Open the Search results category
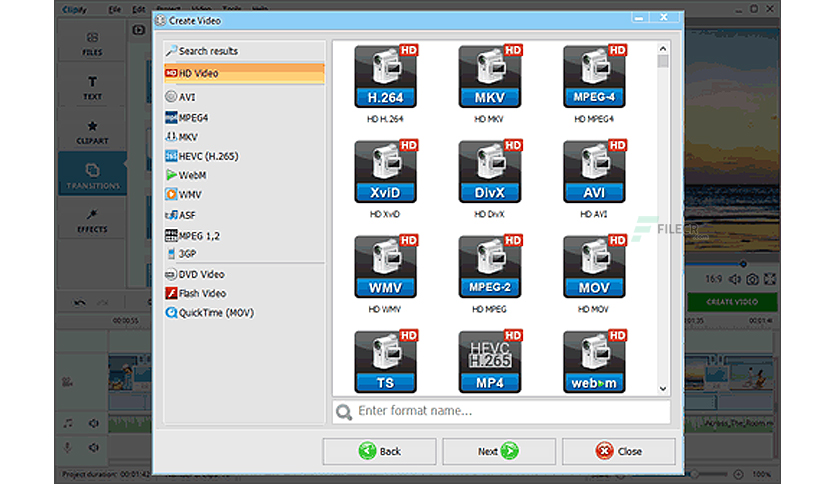836x484 pixels. tap(244, 51)
